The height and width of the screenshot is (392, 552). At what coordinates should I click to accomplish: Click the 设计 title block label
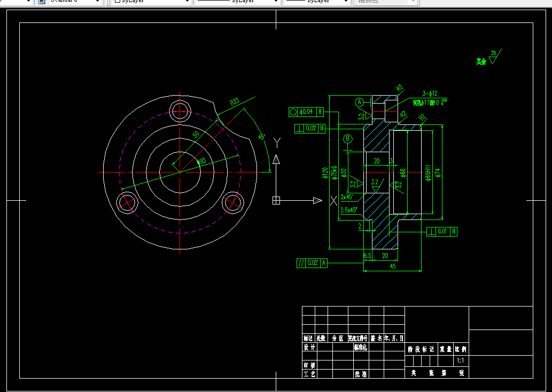coord(309,347)
